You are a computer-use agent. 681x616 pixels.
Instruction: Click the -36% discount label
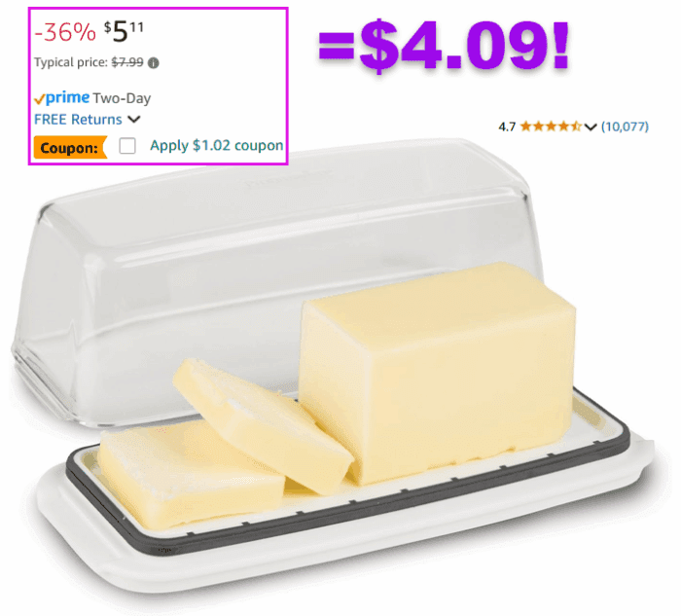[x=65, y=32]
